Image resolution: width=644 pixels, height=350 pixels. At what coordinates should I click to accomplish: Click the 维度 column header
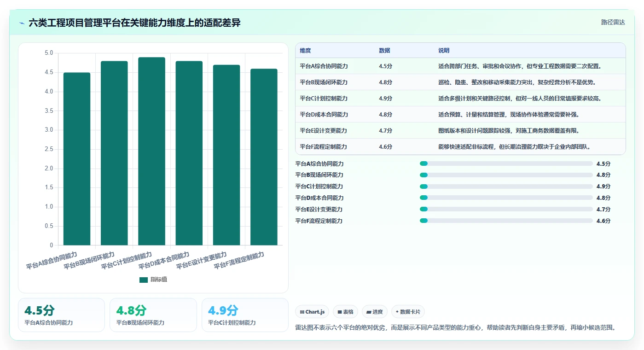click(x=305, y=51)
